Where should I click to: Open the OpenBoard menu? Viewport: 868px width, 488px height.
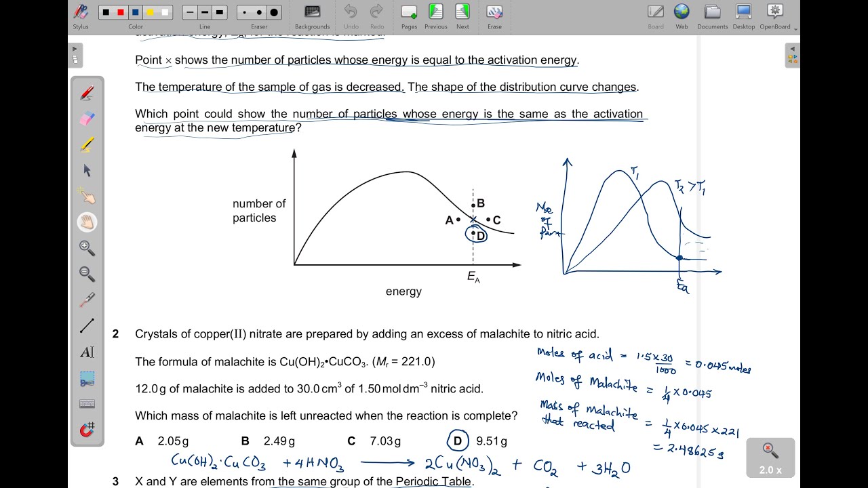[x=775, y=16]
